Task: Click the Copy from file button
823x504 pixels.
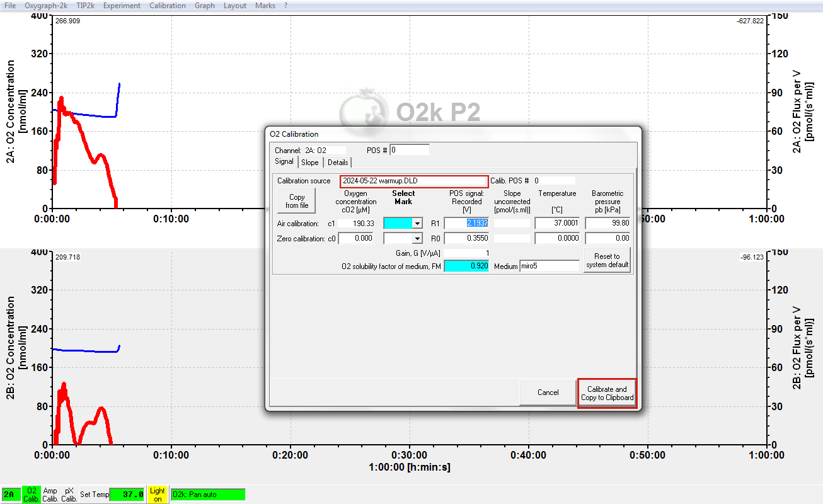Action: point(296,201)
